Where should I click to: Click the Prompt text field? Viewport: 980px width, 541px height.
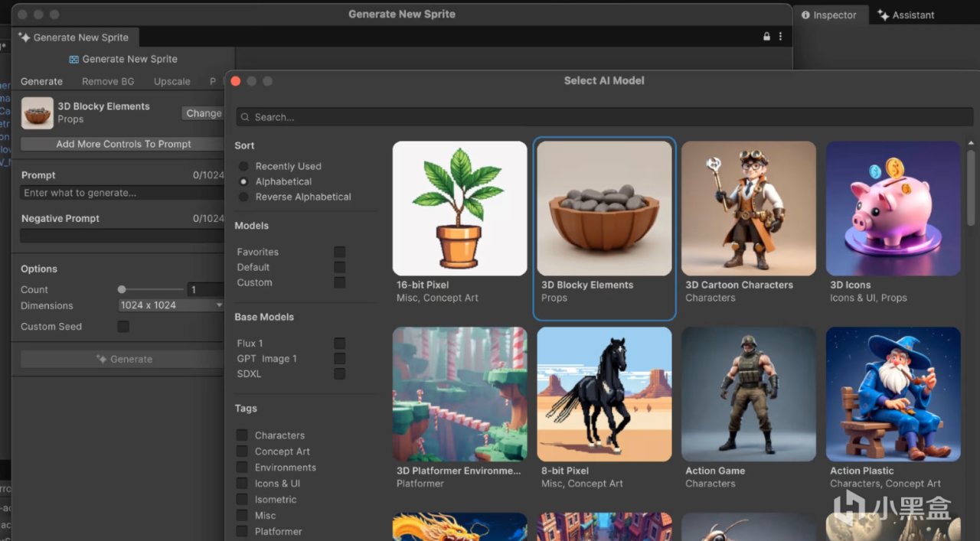122,193
